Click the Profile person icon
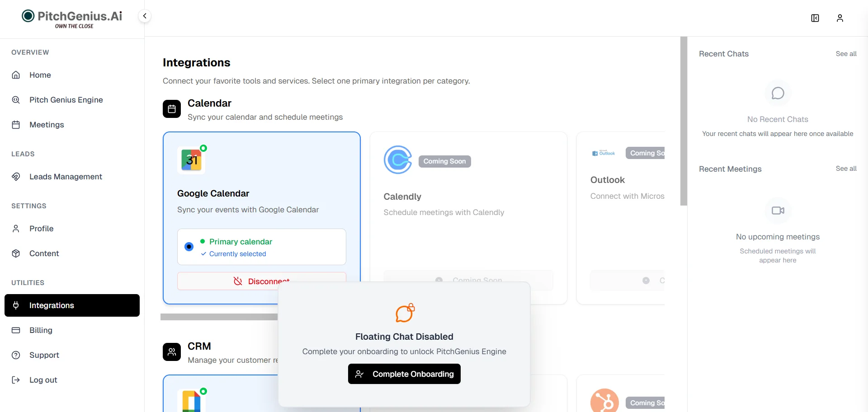The height and width of the screenshot is (412, 868). click(x=16, y=229)
